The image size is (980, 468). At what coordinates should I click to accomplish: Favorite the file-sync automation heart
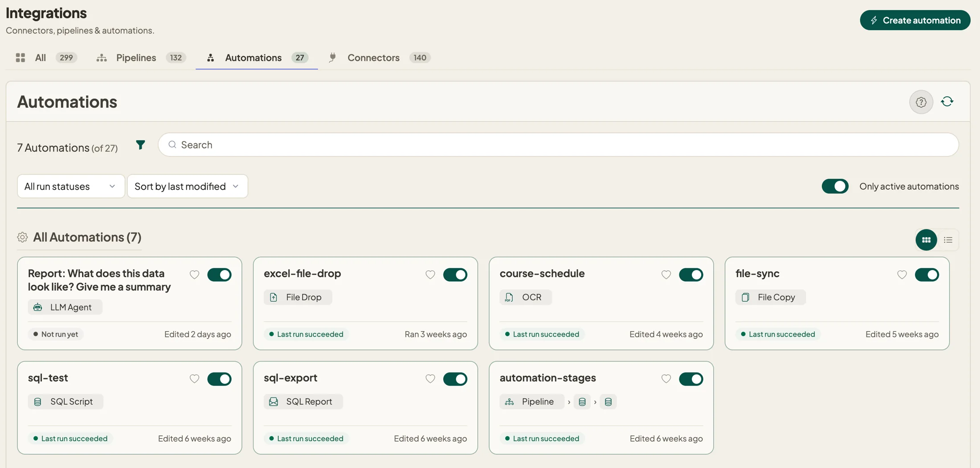(x=902, y=275)
